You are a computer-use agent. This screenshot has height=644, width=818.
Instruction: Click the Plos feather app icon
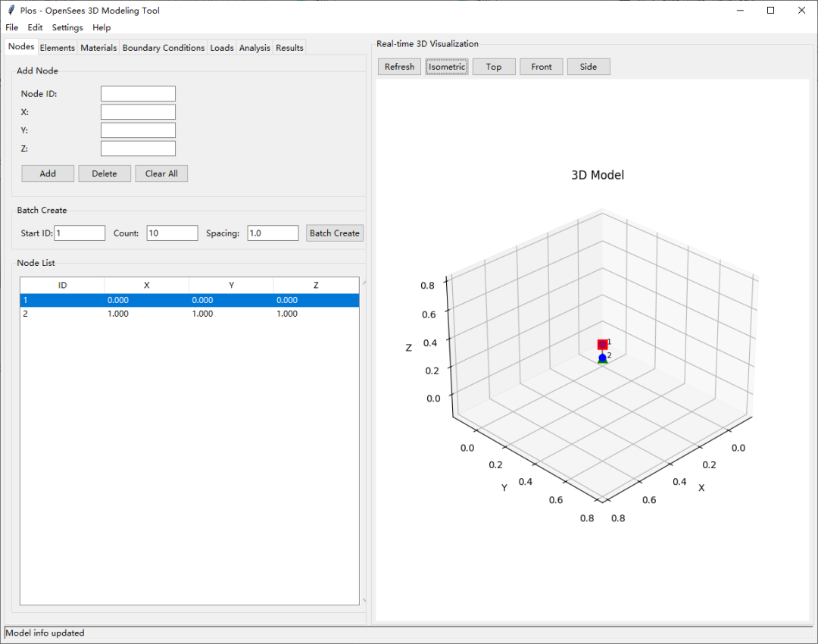click(11, 10)
